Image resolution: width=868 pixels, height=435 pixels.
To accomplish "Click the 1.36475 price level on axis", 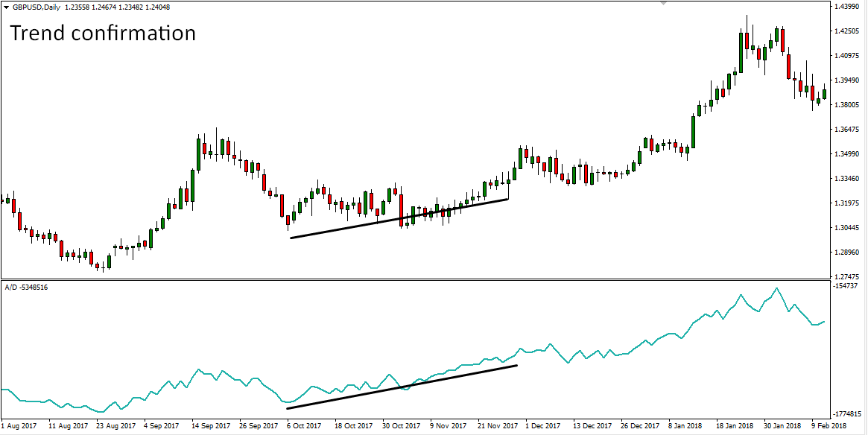I will tap(849, 130).
